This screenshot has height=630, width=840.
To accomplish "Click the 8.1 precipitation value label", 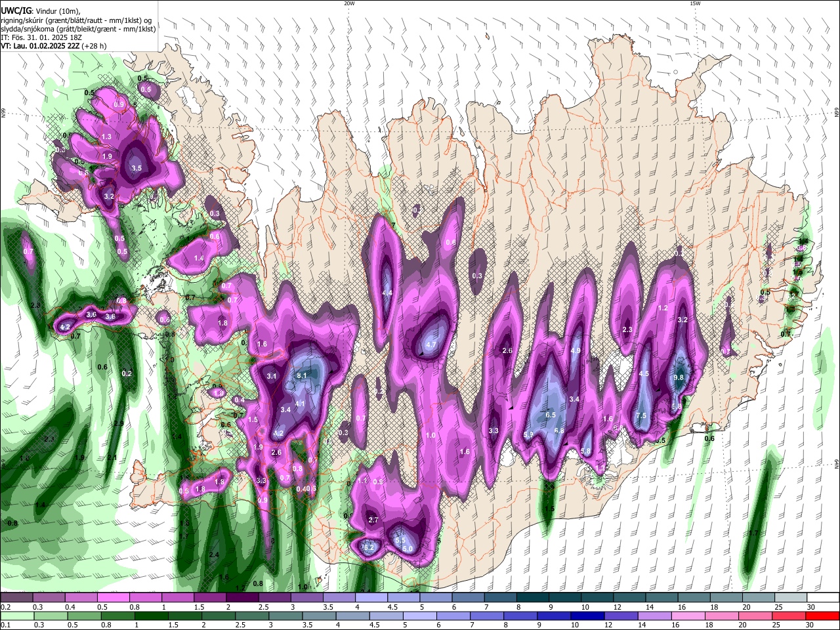I will [x=303, y=375].
